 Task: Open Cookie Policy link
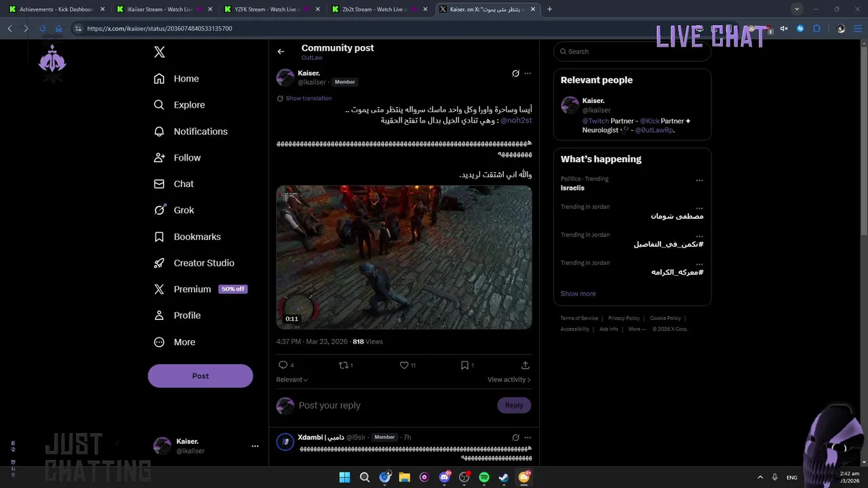[665, 318]
